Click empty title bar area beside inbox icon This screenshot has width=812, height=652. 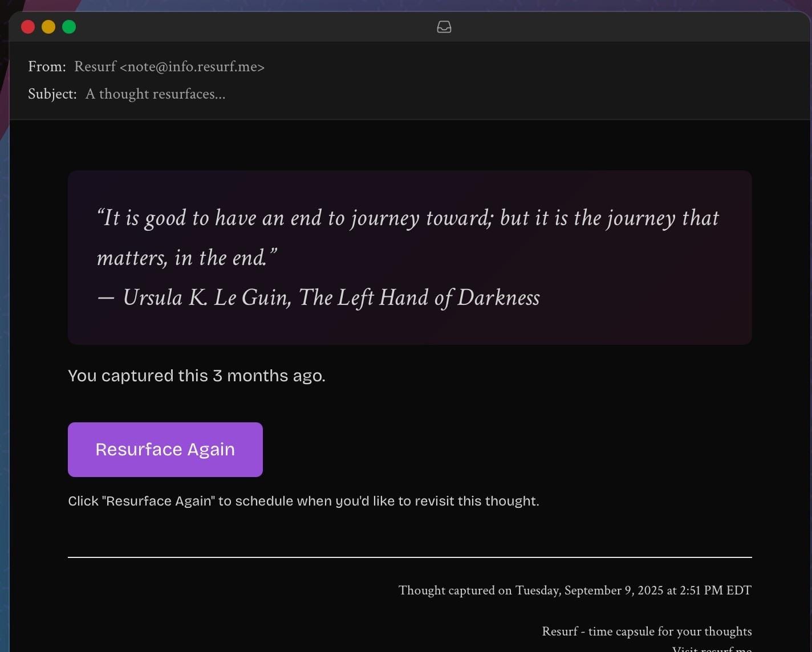coord(570,27)
